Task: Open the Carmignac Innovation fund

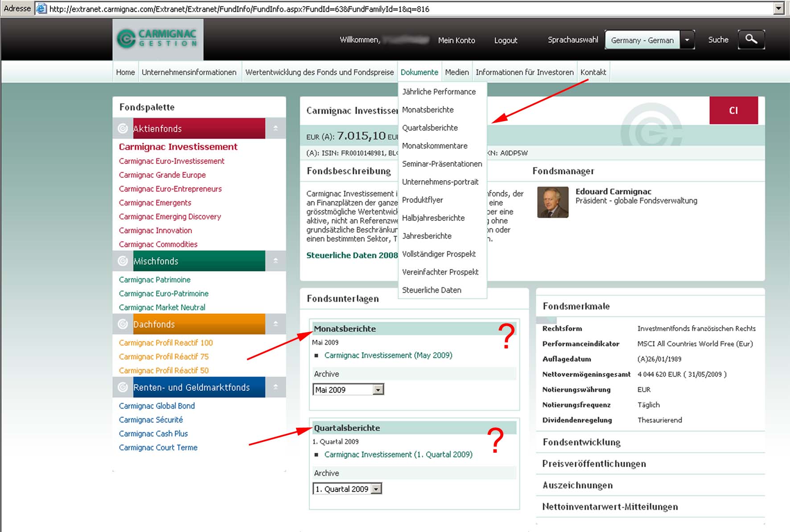Action: tap(156, 230)
